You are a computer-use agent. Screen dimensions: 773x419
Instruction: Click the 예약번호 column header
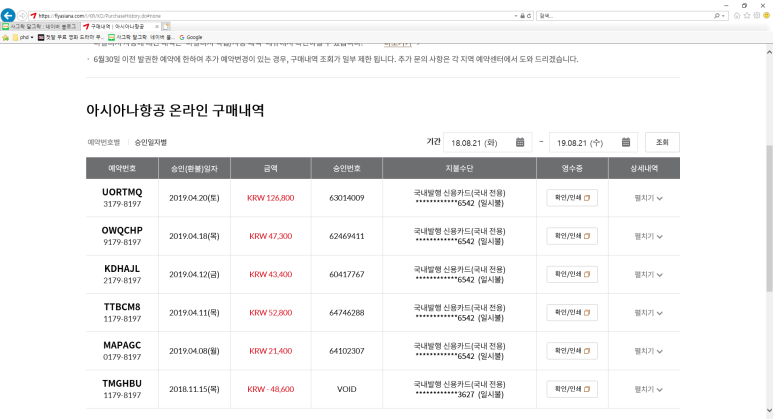122,168
